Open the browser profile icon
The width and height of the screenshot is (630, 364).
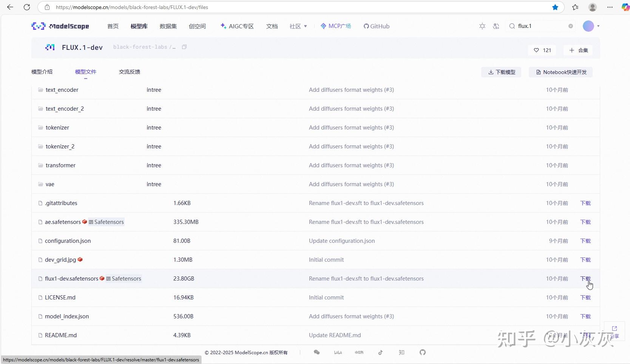[x=593, y=7]
